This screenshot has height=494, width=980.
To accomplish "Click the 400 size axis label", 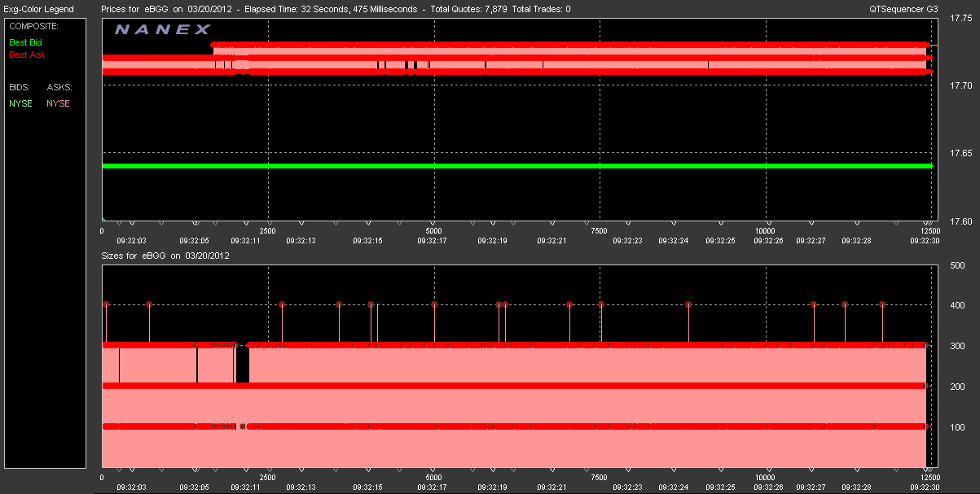I will [958, 306].
